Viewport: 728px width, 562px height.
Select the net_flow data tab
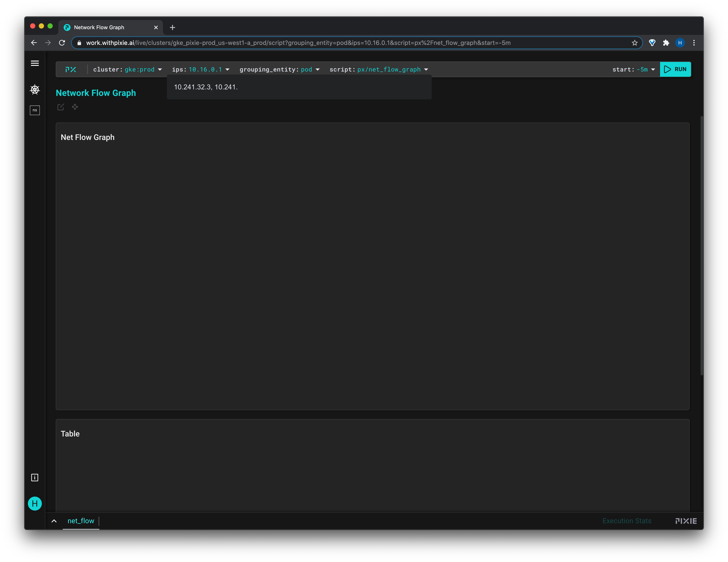pyautogui.click(x=81, y=521)
